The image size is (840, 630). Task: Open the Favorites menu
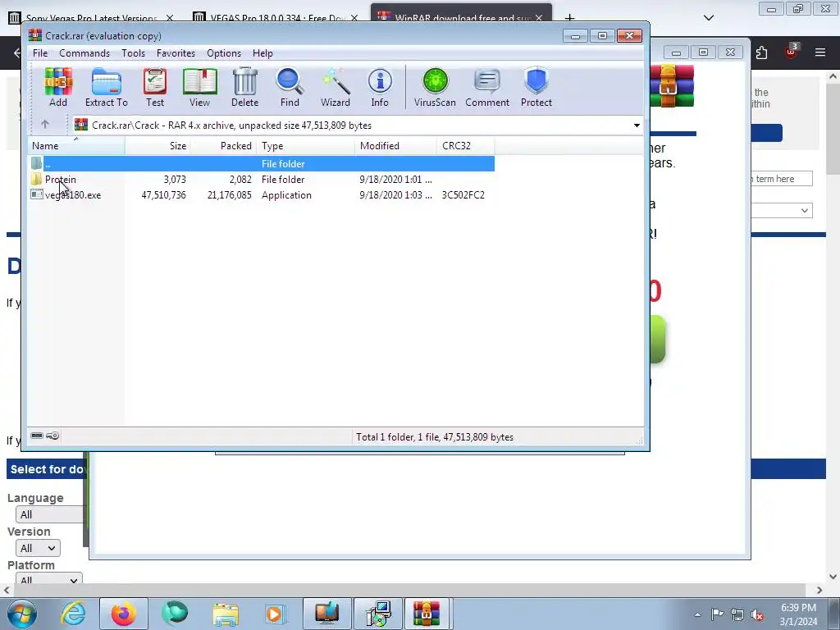tap(176, 53)
